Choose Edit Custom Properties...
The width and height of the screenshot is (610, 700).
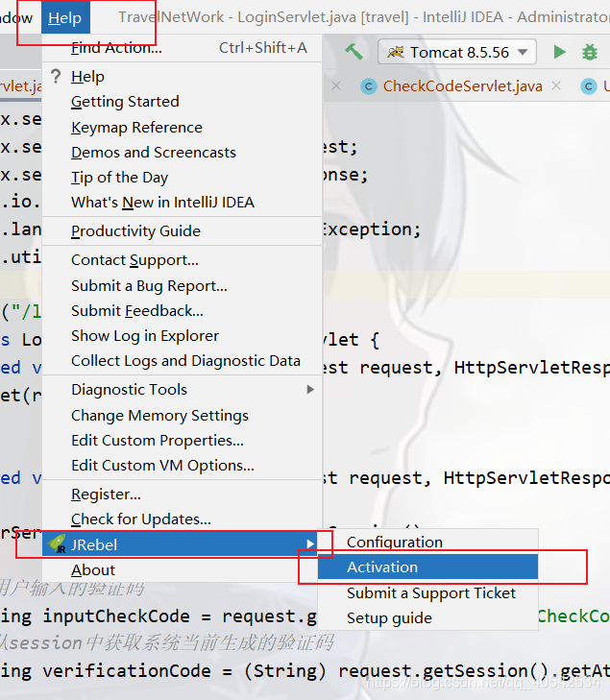pos(183,440)
